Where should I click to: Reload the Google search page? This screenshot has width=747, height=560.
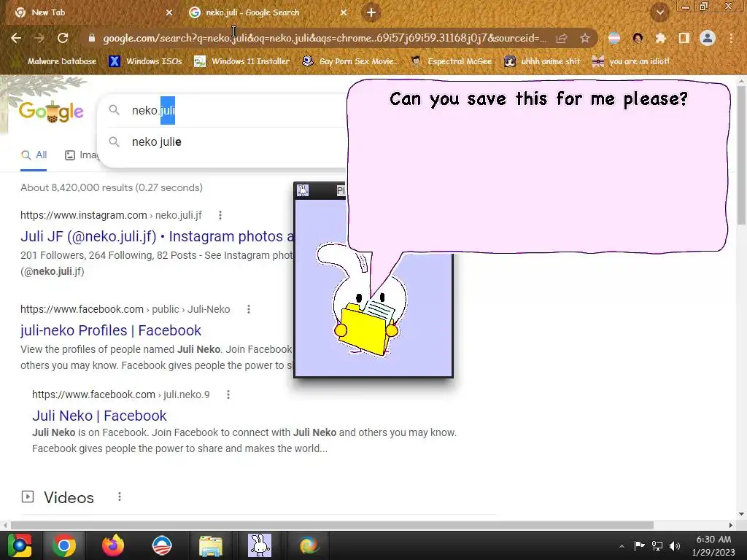tap(63, 38)
